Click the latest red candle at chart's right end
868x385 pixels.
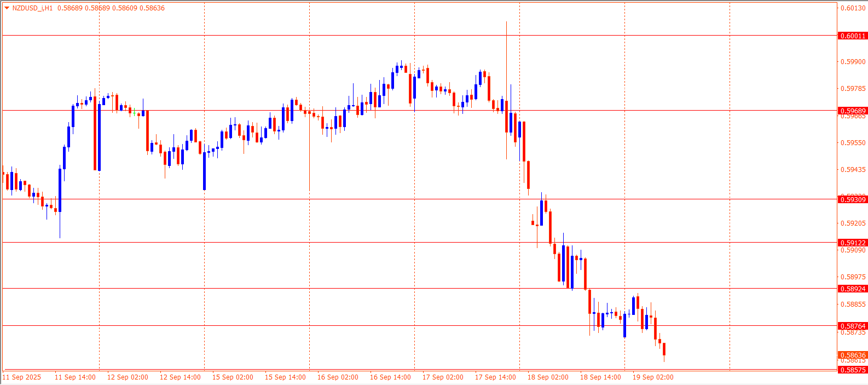(x=664, y=349)
